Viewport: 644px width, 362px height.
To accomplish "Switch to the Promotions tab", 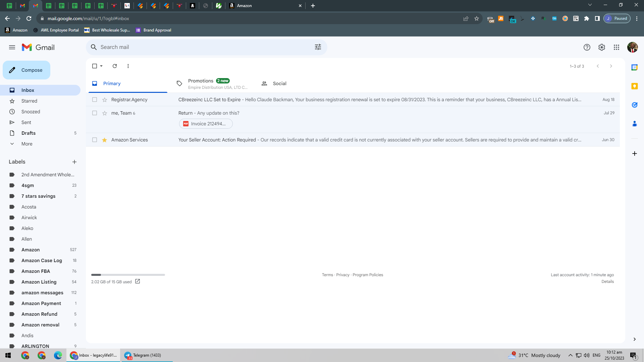I will (x=212, y=83).
